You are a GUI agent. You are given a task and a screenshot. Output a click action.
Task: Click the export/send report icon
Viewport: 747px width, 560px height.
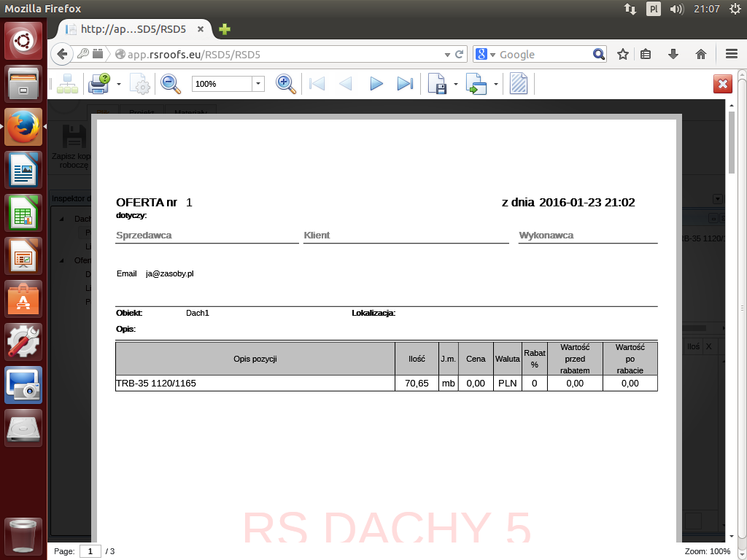[476, 84]
